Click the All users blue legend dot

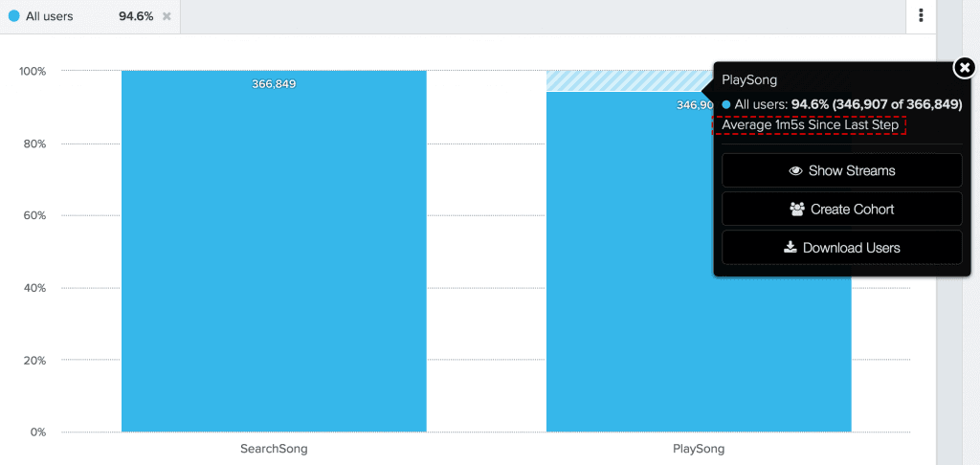[x=13, y=16]
